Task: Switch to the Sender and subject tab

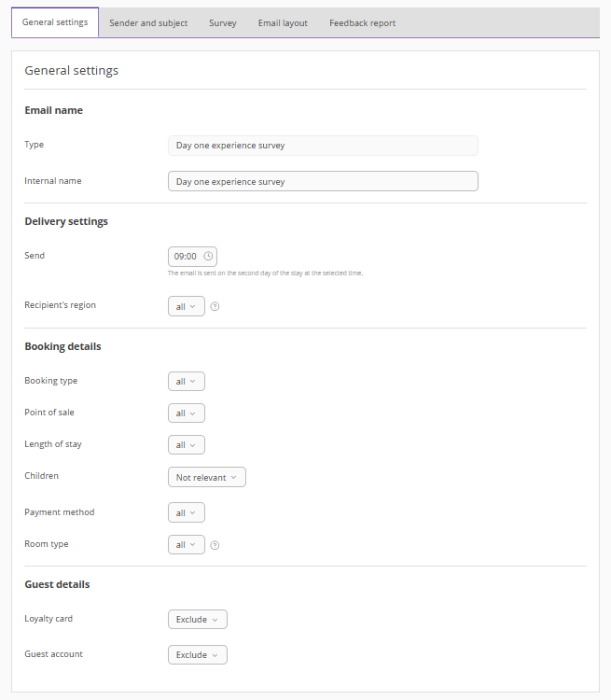Action: pos(148,23)
